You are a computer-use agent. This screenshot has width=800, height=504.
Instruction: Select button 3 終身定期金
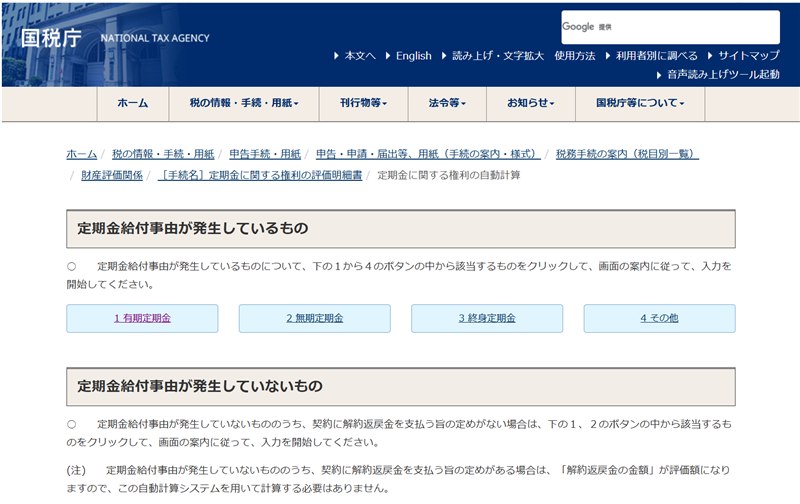[487, 319]
